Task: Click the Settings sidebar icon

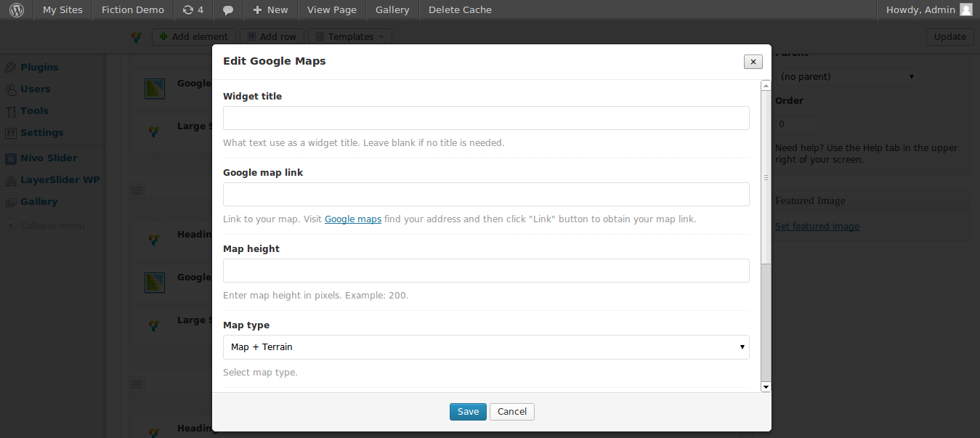Action: pos(10,133)
